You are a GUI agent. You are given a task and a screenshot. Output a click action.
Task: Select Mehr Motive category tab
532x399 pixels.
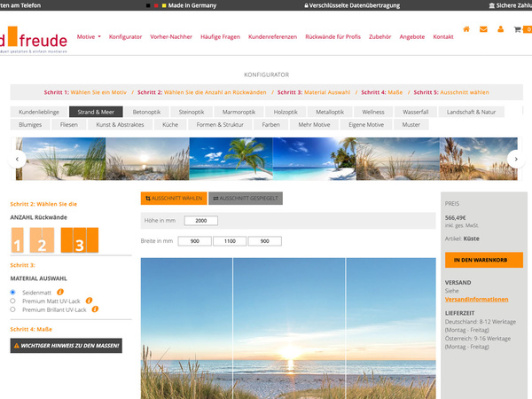[314, 124]
